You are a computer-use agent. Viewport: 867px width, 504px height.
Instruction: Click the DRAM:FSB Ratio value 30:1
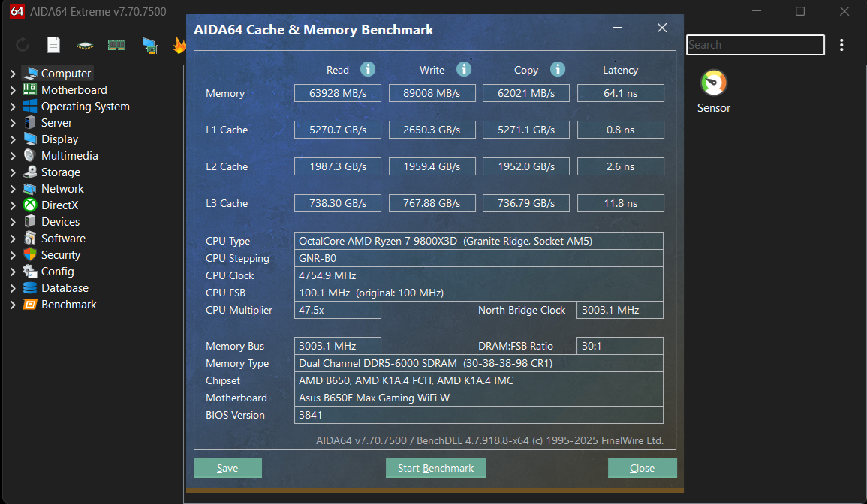point(620,346)
